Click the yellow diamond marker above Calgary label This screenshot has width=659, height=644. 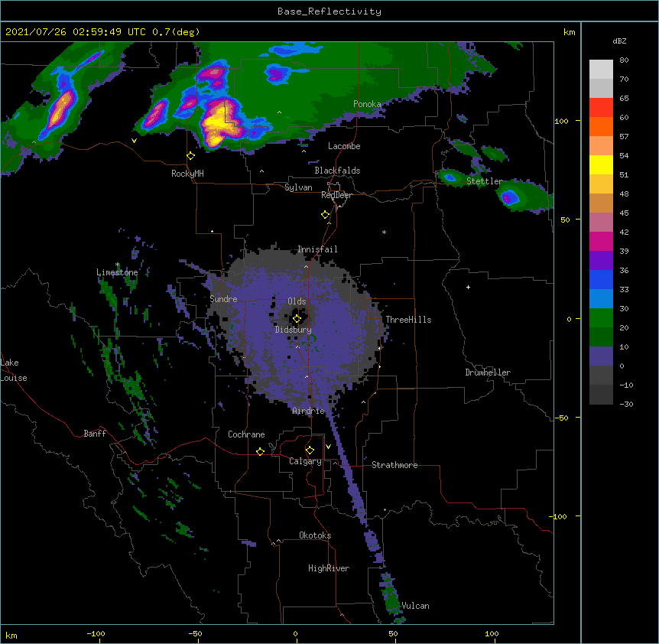[x=310, y=450]
